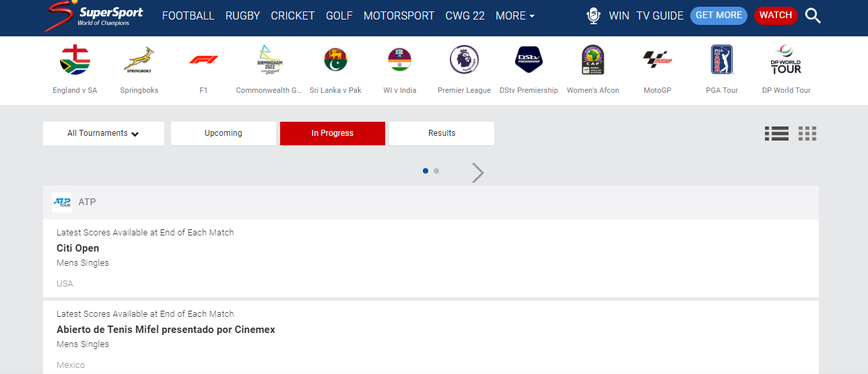The width and height of the screenshot is (868, 374).
Task: Open the England v SA flag icon
Action: tap(75, 59)
